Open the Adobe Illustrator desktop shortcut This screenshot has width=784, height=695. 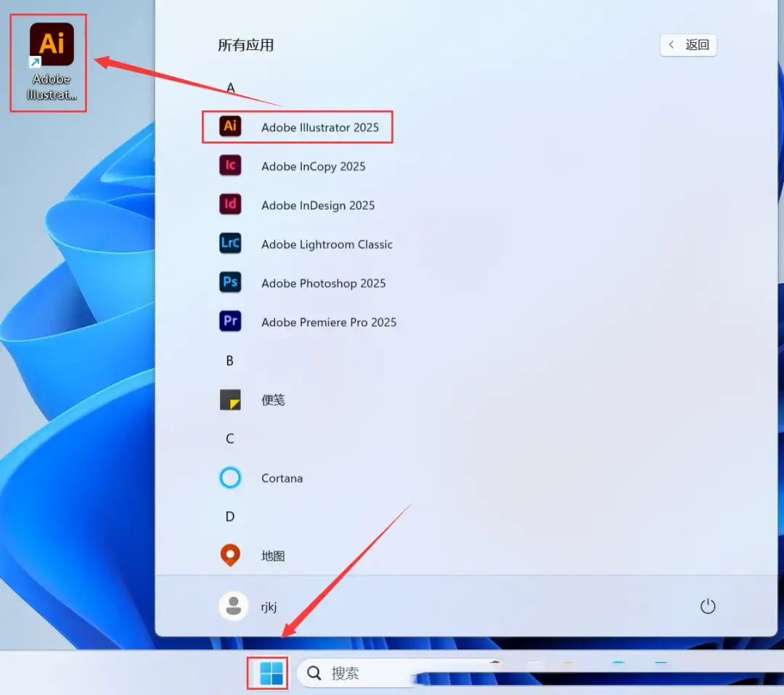pos(51,61)
